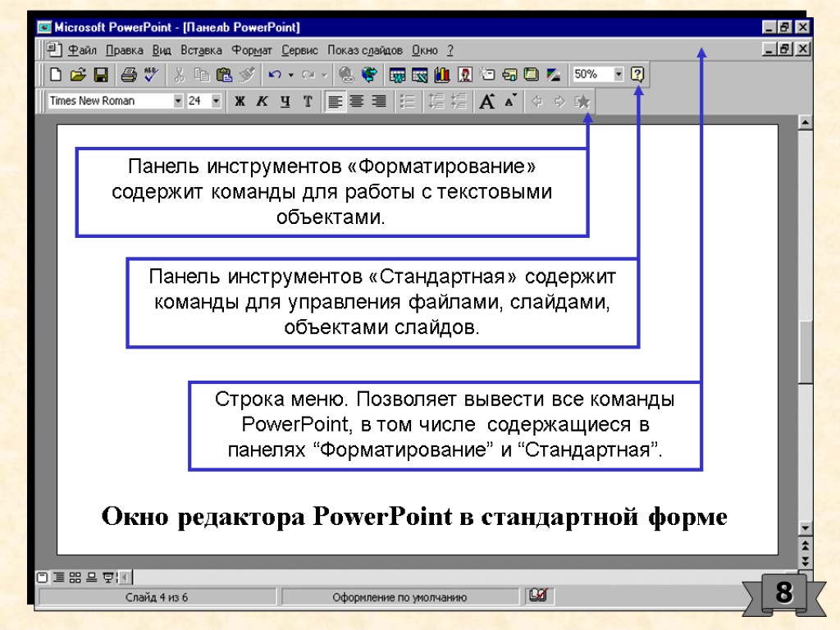
Task: Open the Сервис menu
Action: pyautogui.click(x=299, y=50)
